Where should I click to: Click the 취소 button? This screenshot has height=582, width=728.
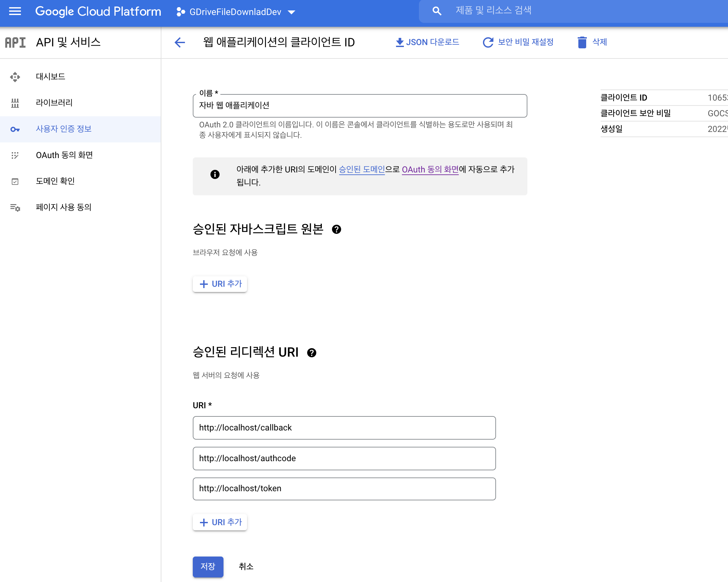(246, 566)
